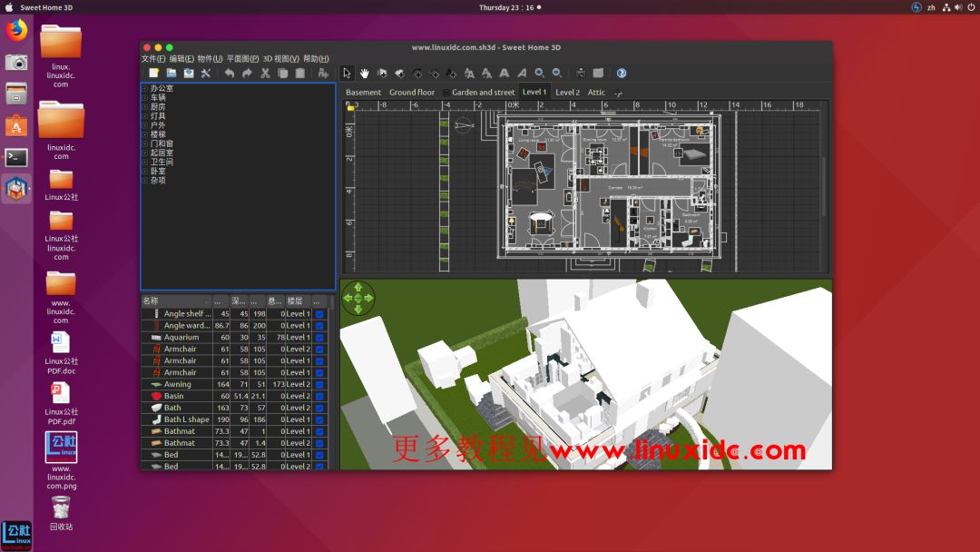The width and height of the screenshot is (980, 552).
Task: Click the Open home toolbar icon
Action: coord(171,74)
